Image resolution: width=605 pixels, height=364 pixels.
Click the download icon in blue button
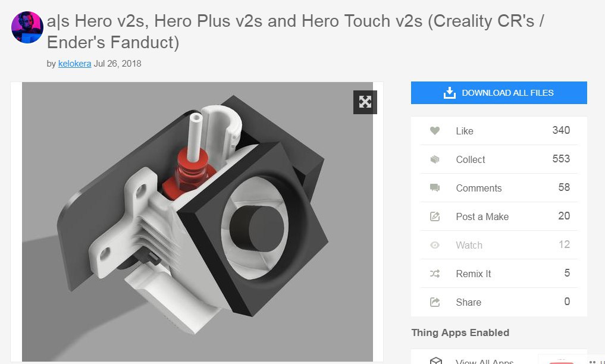(x=450, y=93)
